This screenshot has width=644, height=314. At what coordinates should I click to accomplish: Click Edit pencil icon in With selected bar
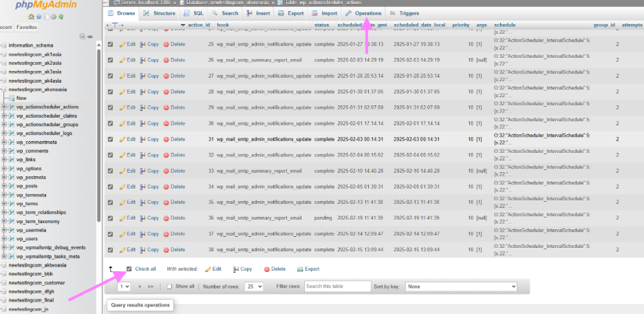coord(208,269)
